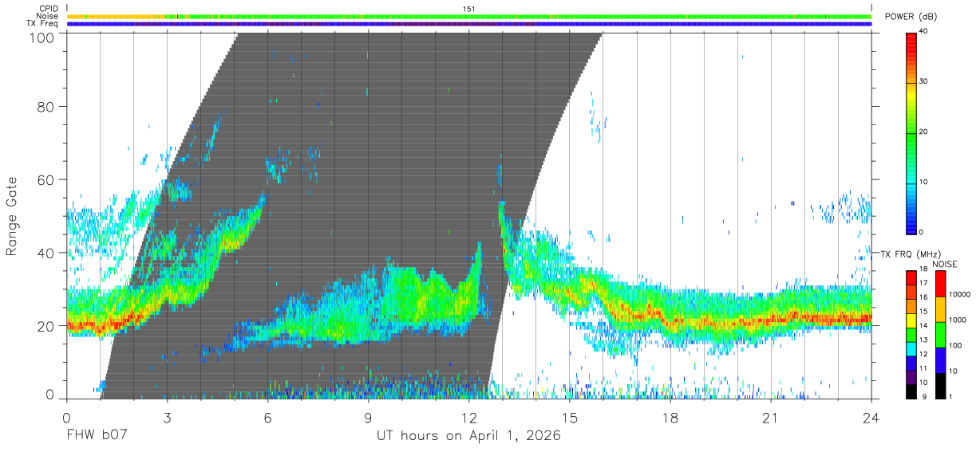Click the y-axis tick label 60
The width and height of the screenshot is (980, 452).
46,179
